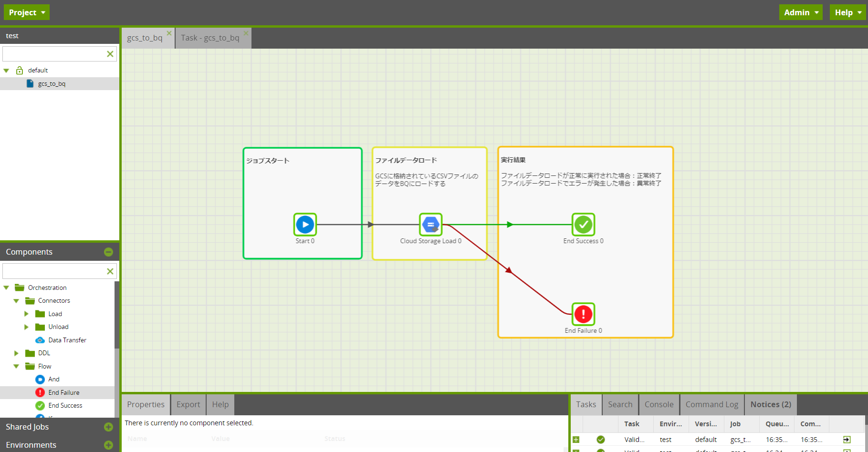Collapse the Flow folder node
Image resolution: width=868 pixels, height=452 pixels.
(16, 366)
